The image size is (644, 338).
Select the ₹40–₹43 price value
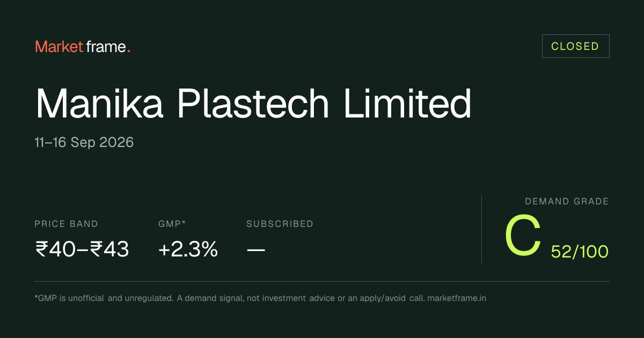[x=82, y=249]
